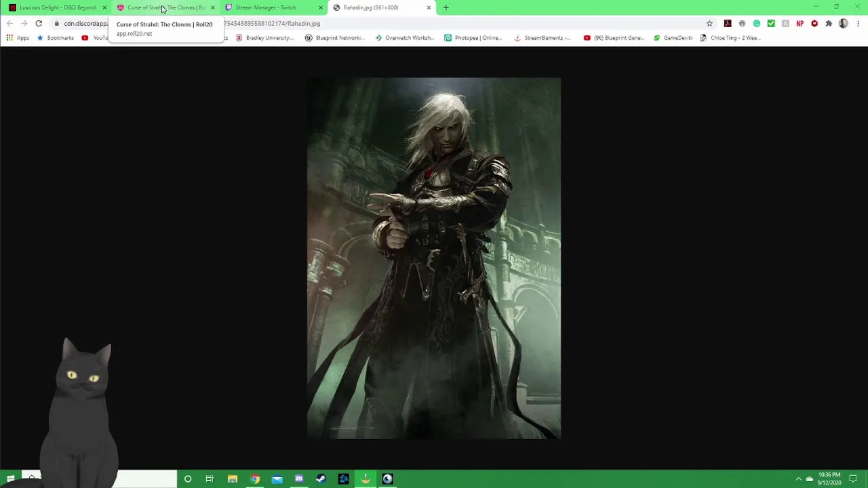Image resolution: width=868 pixels, height=488 pixels.
Task: Open the Adobe Acrobat extension
Action: pos(728,23)
